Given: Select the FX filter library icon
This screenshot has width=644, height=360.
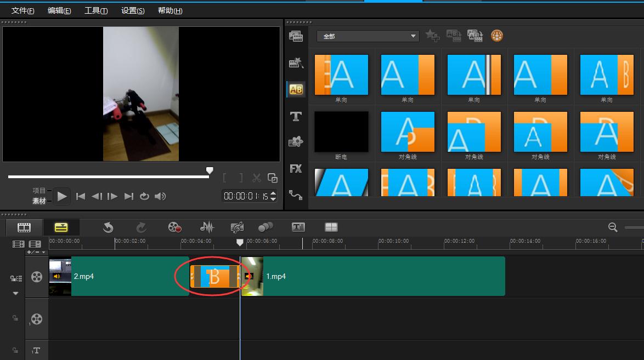Looking at the screenshot, I should coord(296,169).
